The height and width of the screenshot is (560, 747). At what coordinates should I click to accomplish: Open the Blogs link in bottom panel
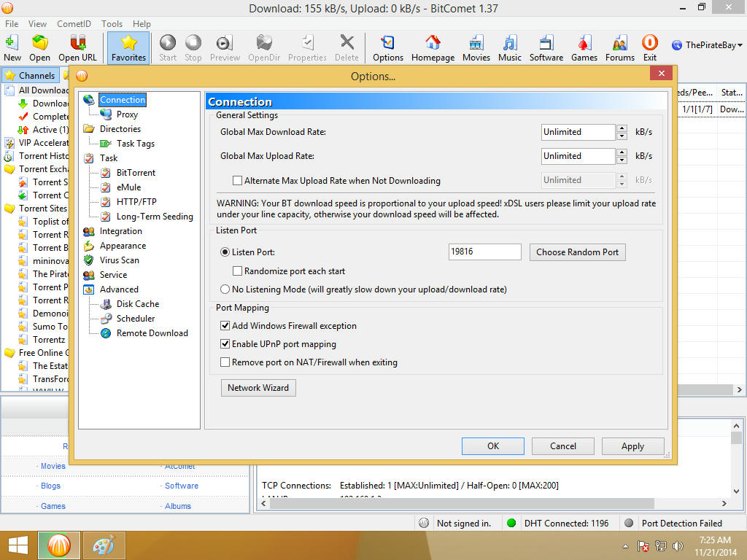(50, 486)
